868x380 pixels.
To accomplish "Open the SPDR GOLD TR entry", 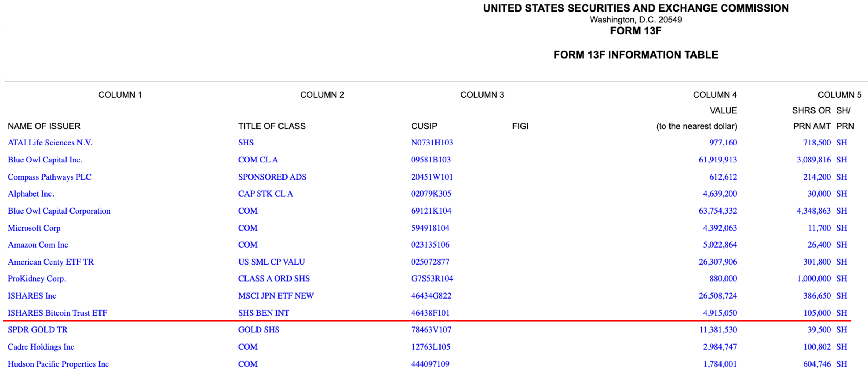I will pyautogui.click(x=38, y=330).
